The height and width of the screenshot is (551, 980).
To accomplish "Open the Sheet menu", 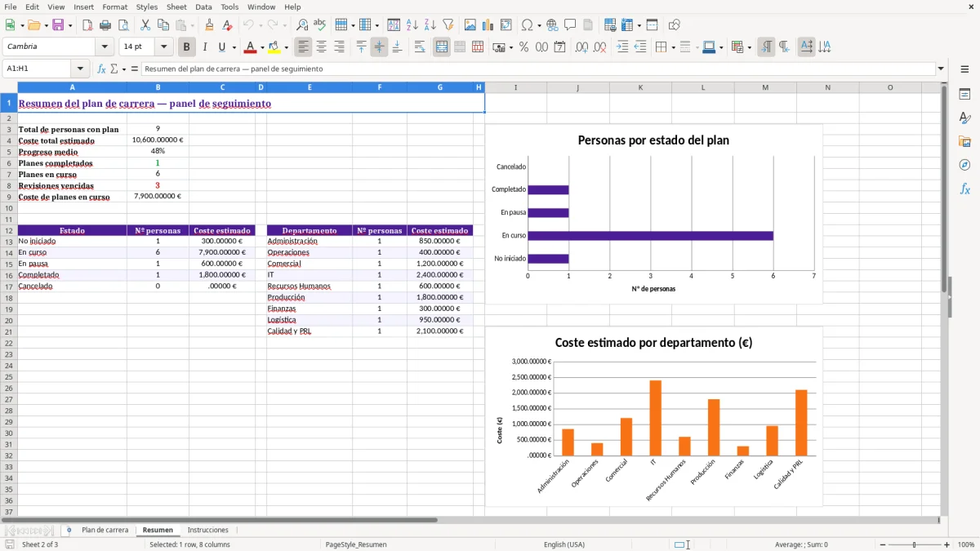I will (176, 7).
